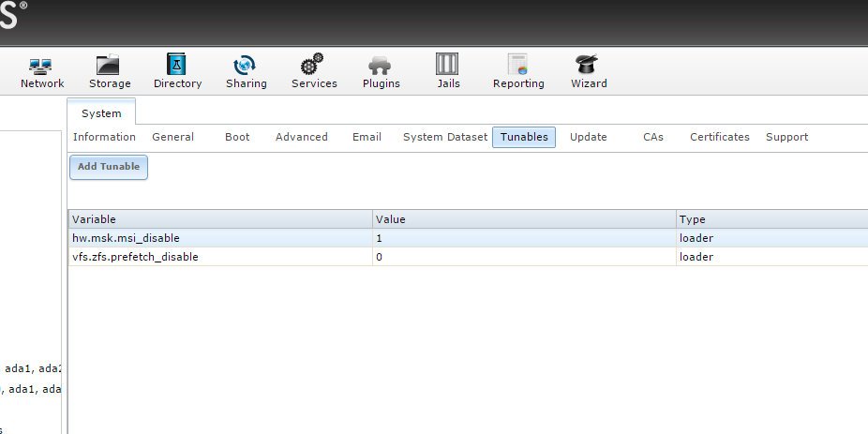Switch to the Email tab
868x434 pixels.
[x=367, y=137]
